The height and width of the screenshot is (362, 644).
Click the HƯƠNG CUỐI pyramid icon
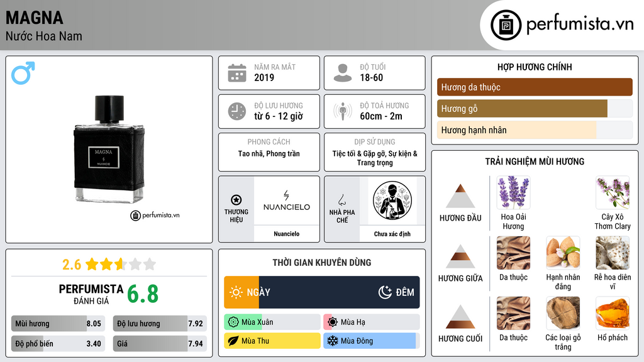[460, 317]
